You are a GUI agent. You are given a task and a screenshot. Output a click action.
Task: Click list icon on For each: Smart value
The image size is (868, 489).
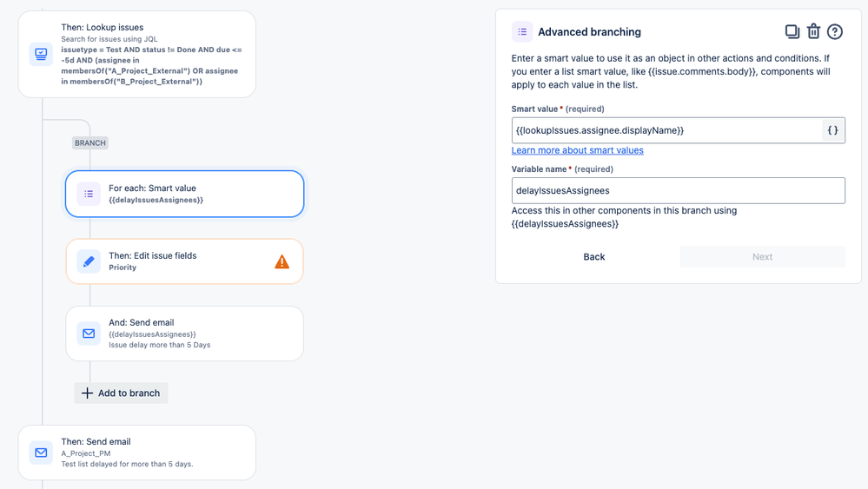pyautogui.click(x=89, y=194)
